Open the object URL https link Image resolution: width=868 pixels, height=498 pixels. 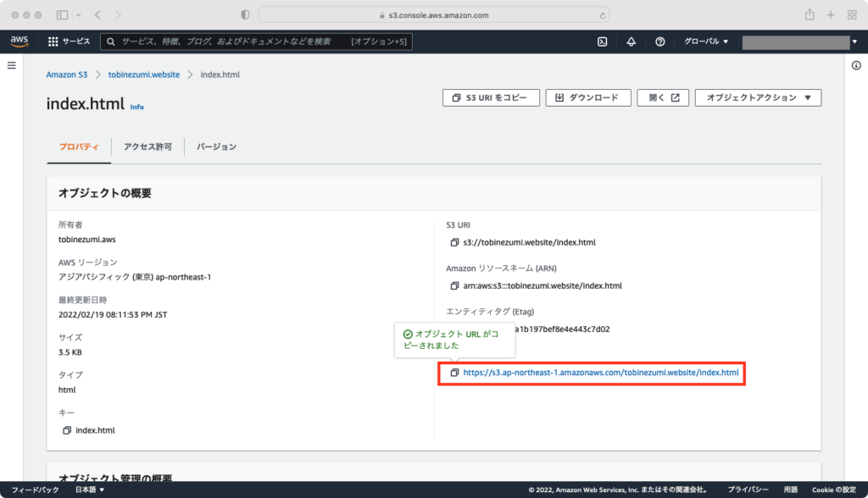click(601, 373)
